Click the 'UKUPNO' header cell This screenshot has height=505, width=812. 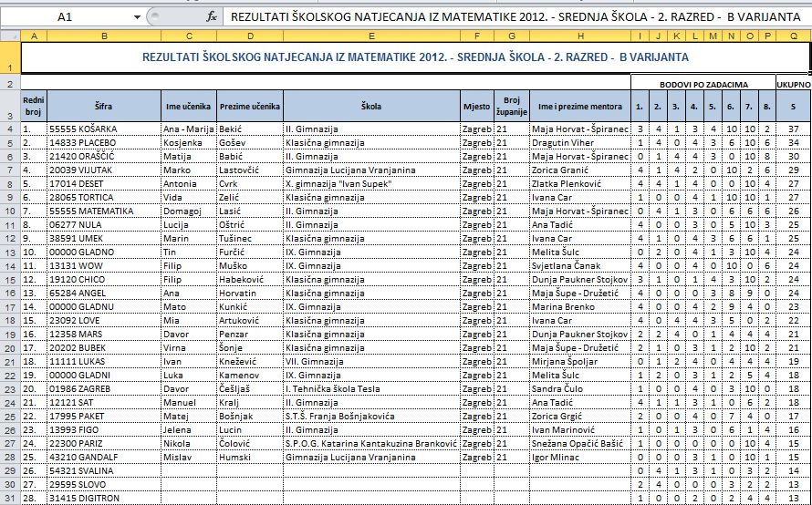(794, 84)
